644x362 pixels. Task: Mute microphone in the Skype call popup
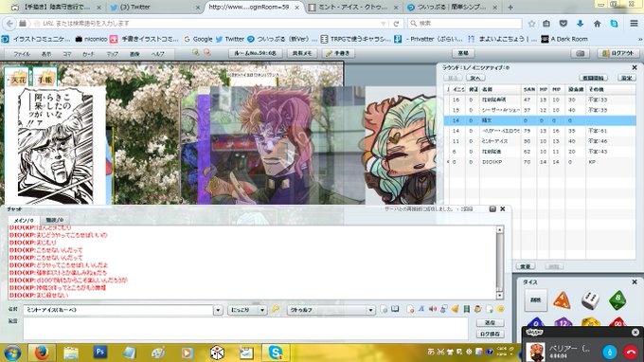point(610,352)
